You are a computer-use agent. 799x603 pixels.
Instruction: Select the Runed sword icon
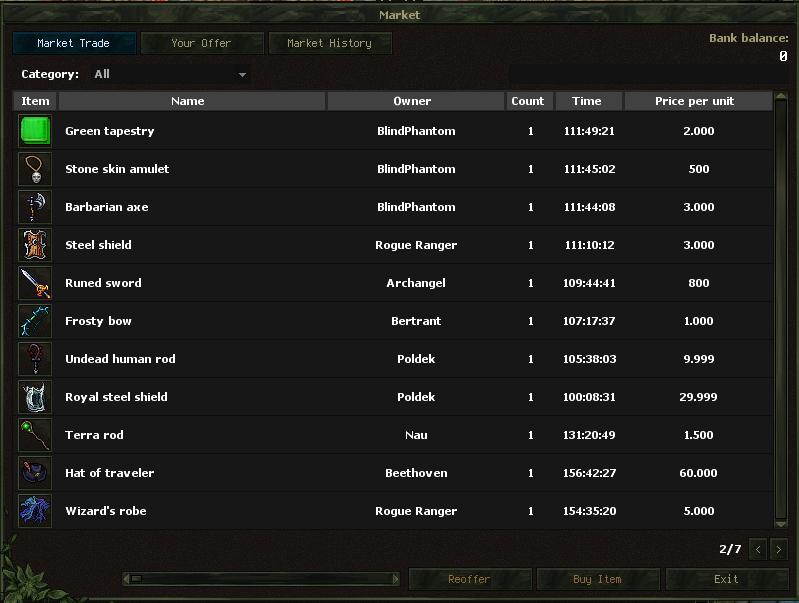pos(35,283)
